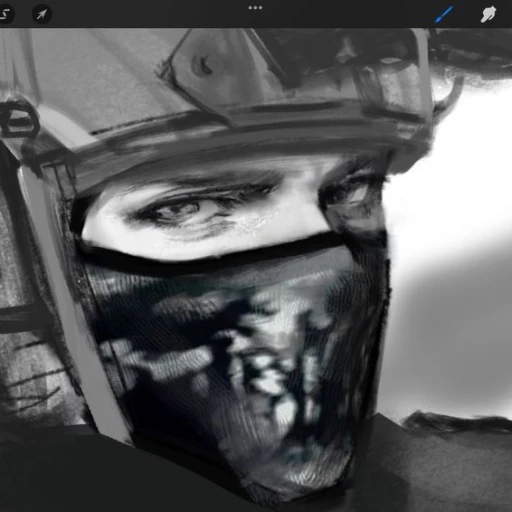This screenshot has height=512, width=512.
Task: Tap the black strap across the nose
Action: click(213, 254)
